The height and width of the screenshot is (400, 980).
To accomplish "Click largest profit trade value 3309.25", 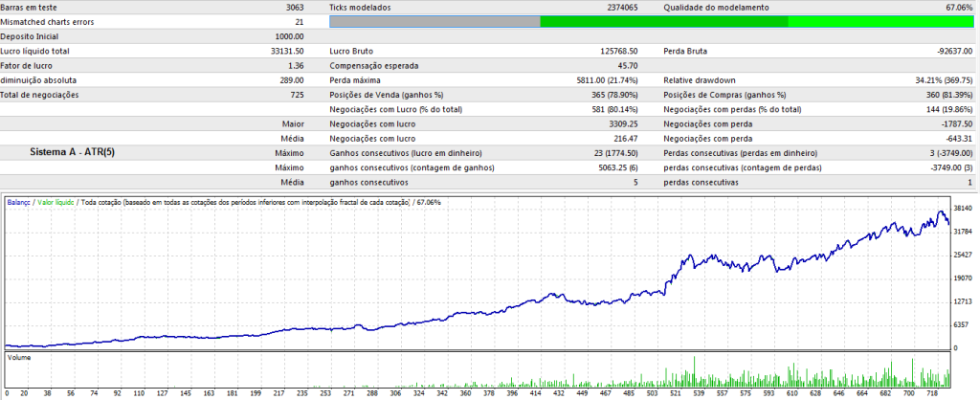I will coord(624,123).
